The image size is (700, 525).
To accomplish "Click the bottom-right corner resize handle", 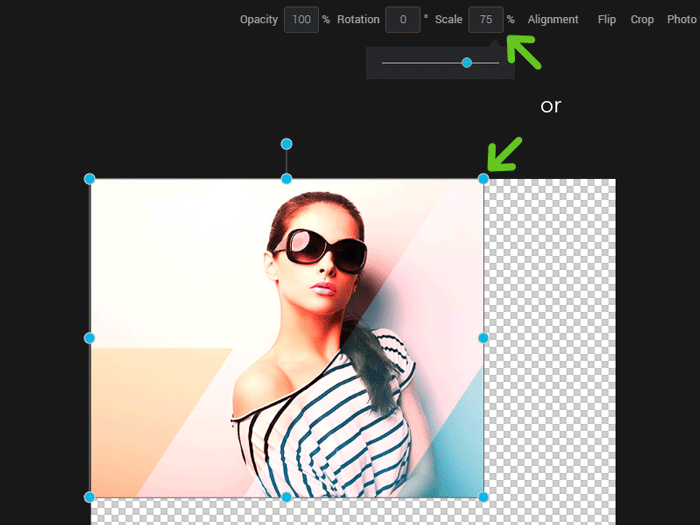I will (483, 497).
